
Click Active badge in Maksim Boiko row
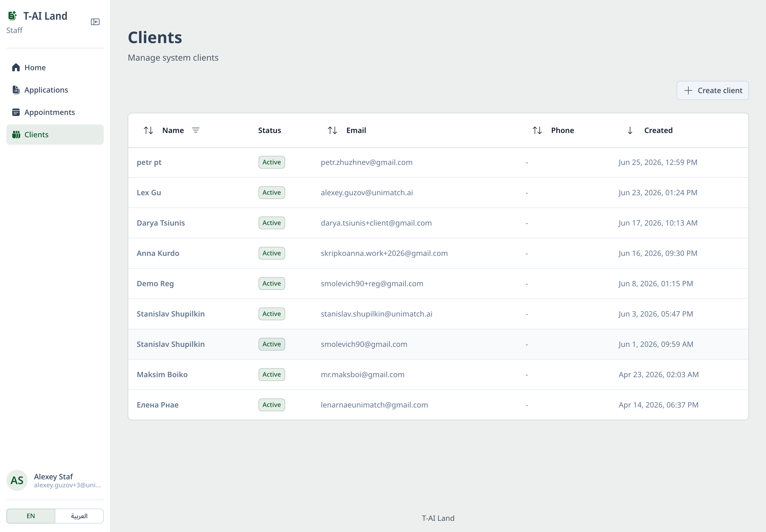[272, 375]
